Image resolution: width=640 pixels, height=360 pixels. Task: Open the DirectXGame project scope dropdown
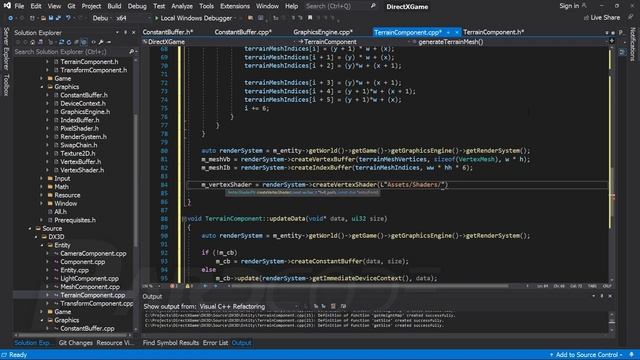point(218,42)
